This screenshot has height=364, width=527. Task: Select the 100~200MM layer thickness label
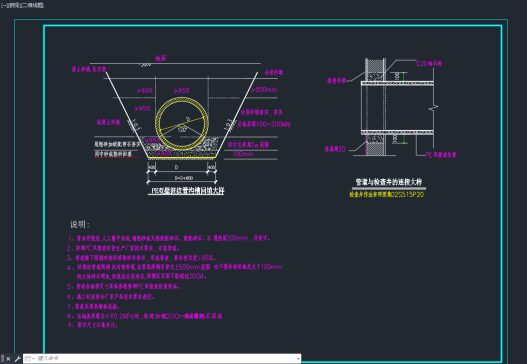tap(264, 124)
